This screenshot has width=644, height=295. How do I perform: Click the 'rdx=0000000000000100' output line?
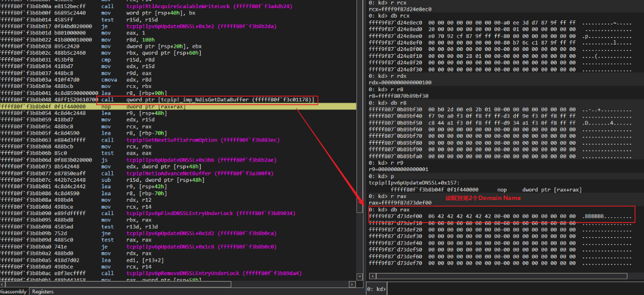tap(400, 83)
